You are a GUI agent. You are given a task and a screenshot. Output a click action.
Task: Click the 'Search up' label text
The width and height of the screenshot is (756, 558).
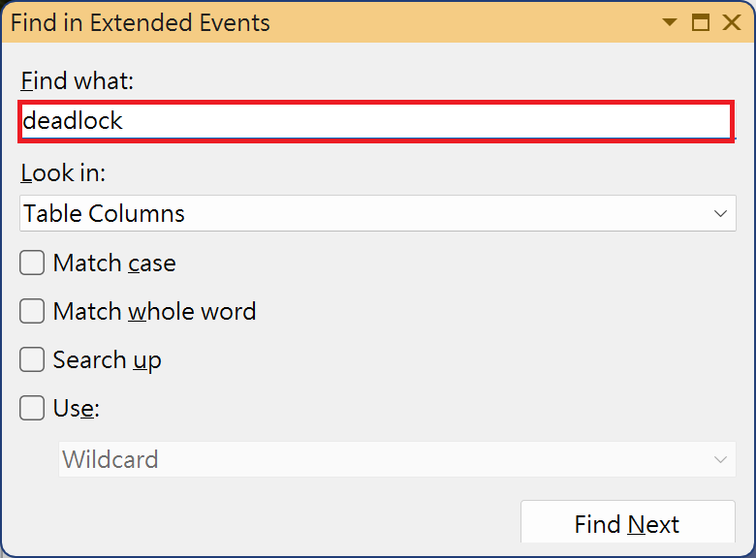107,359
